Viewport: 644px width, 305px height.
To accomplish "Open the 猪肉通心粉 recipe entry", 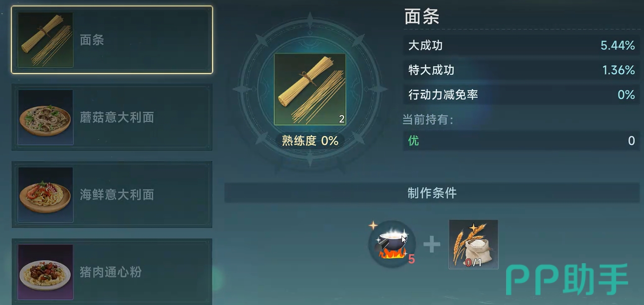I will (x=112, y=272).
